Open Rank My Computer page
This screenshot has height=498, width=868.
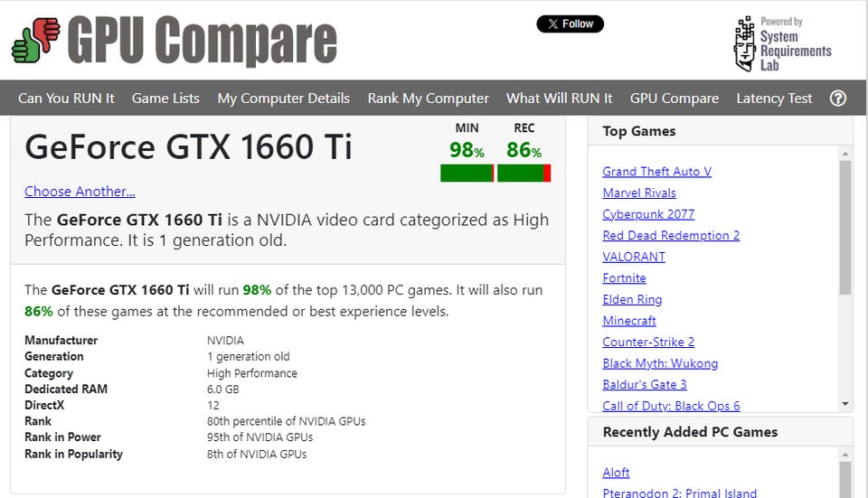click(429, 99)
